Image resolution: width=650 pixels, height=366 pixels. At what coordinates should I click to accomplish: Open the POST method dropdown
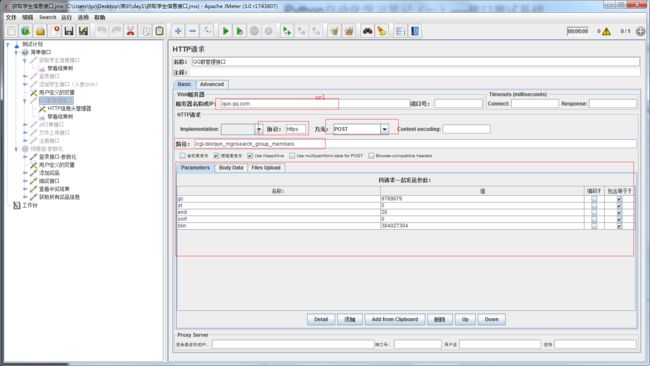tap(385, 129)
